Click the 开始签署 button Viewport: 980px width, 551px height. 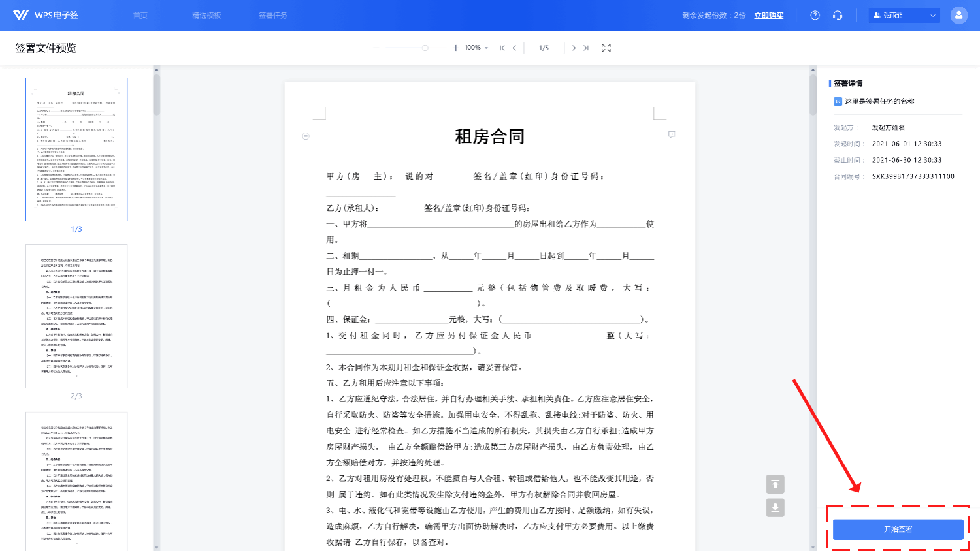(898, 529)
